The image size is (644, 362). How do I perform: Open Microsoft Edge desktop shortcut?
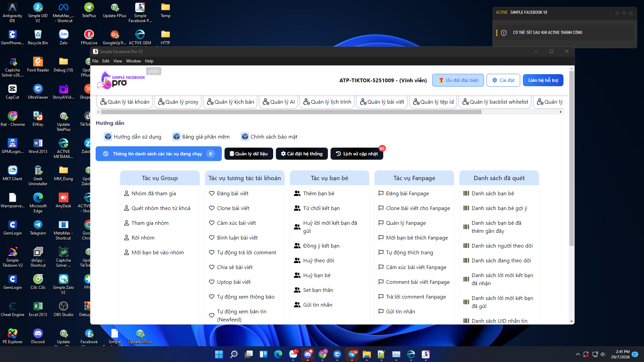pyautogui.click(x=38, y=203)
